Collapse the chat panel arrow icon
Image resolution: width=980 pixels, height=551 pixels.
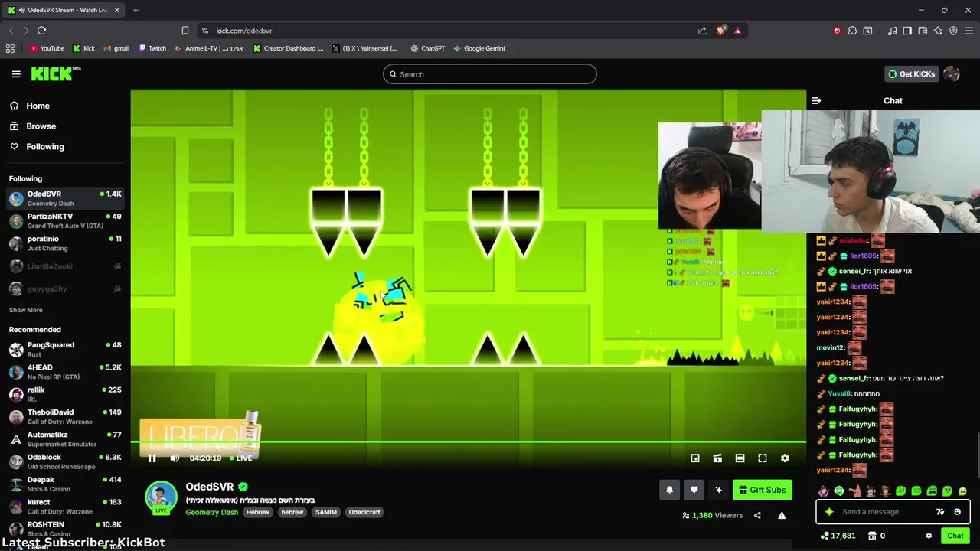816,100
